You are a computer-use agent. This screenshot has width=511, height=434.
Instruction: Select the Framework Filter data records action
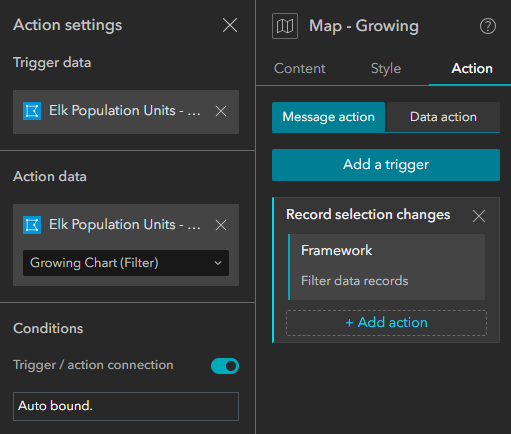click(x=386, y=267)
